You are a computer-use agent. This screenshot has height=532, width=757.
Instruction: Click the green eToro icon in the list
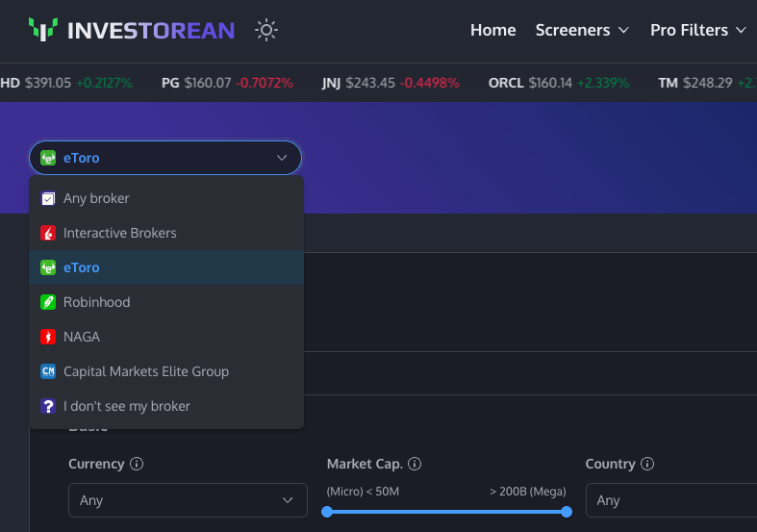[48, 267]
